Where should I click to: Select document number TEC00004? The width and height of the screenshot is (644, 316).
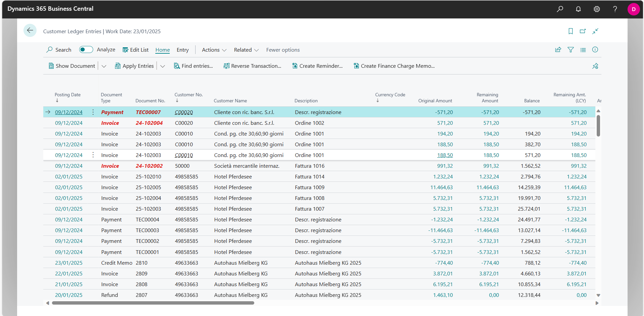[148, 219]
